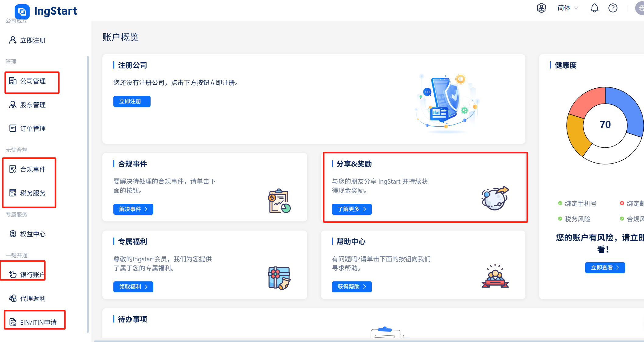Open 立即注册 in sidebar menu
The width and height of the screenshot is (644, 342).
[x=33, y=40]
